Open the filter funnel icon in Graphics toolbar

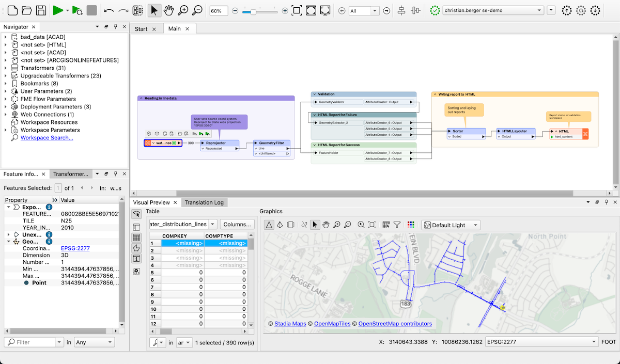tap(397, 224)
